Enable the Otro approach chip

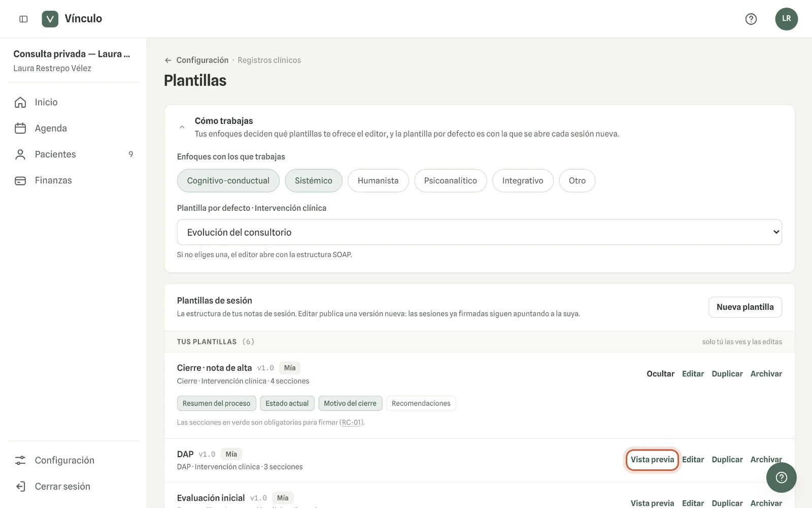point(577,180)
